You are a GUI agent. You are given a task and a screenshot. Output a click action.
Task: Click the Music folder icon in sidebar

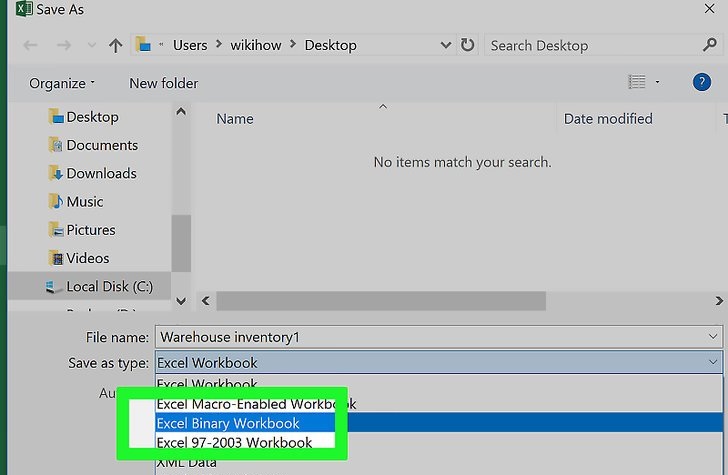point(56,202)
